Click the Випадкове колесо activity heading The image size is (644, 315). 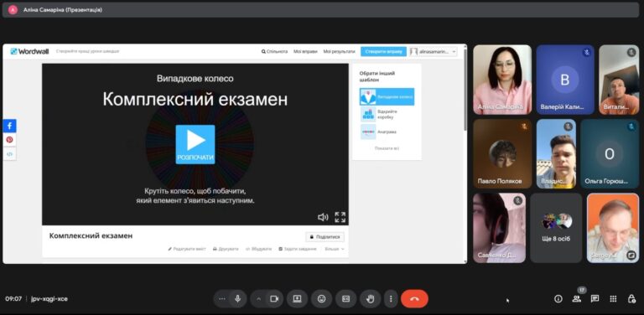click(x=195, y=79)
